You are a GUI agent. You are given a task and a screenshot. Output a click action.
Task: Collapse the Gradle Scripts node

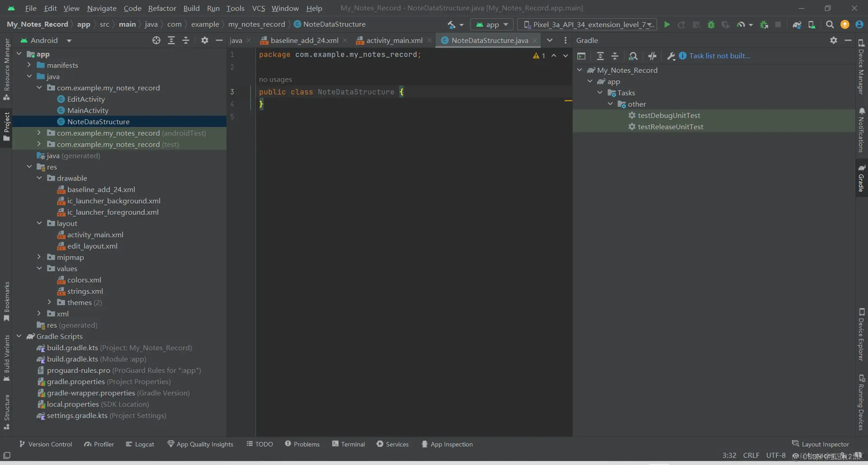click(19, 336)
